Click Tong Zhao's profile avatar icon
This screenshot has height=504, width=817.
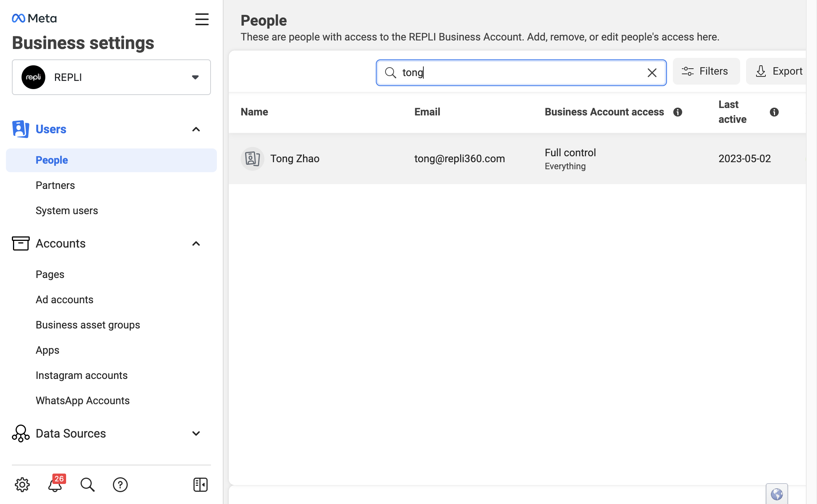253,159
